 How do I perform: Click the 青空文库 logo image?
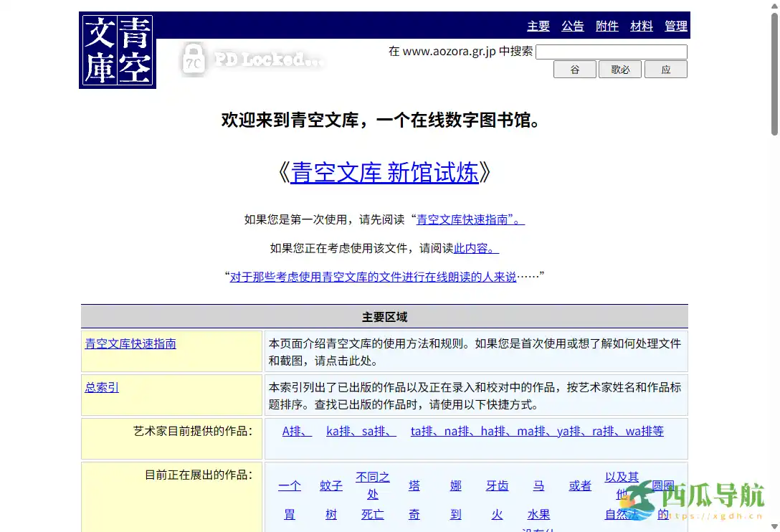click(117, 49)
